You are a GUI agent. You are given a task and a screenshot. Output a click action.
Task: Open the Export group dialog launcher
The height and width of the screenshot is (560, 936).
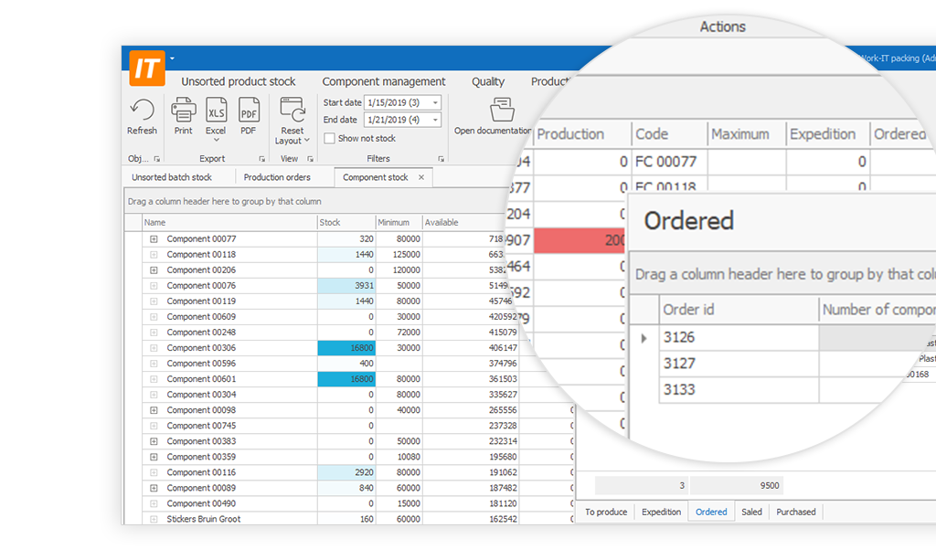coord(261,159)
